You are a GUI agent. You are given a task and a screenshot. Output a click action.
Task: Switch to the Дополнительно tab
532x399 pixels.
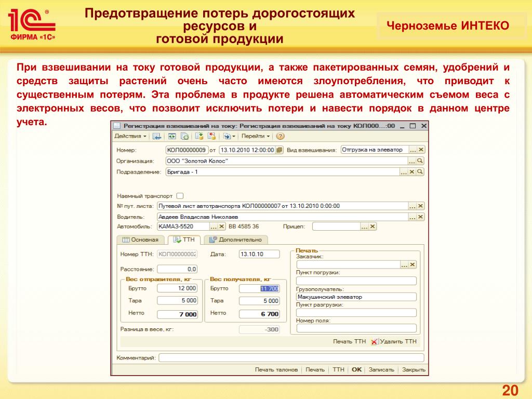click(x=236, y=240)
